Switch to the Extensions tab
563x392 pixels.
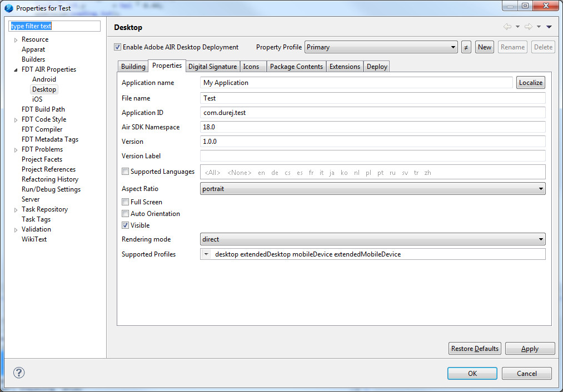pos(345,66)
